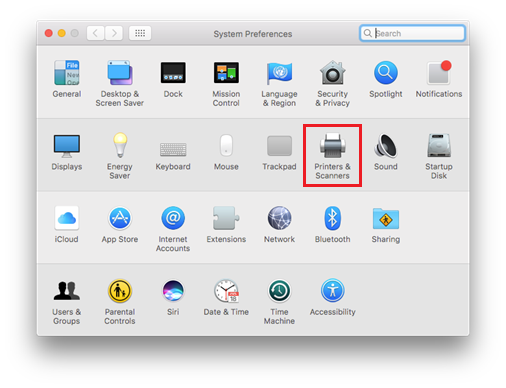Open iCloud preferences

pos(67,224)
